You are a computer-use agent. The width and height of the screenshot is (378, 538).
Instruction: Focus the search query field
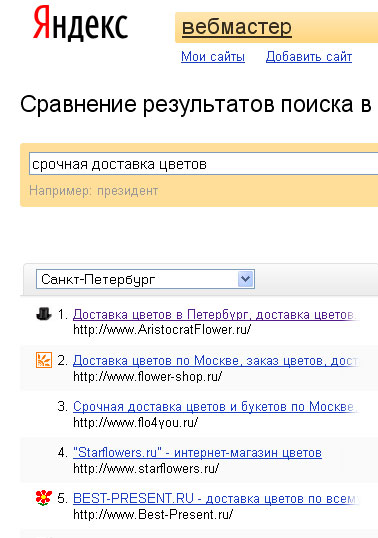[203, 164]
